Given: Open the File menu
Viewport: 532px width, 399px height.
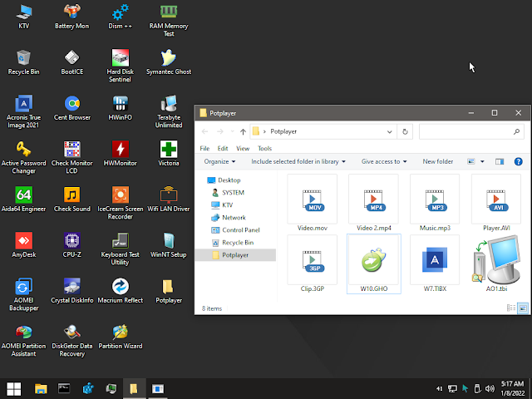Looking at the screenshot, I should click(x=204, y=148).
